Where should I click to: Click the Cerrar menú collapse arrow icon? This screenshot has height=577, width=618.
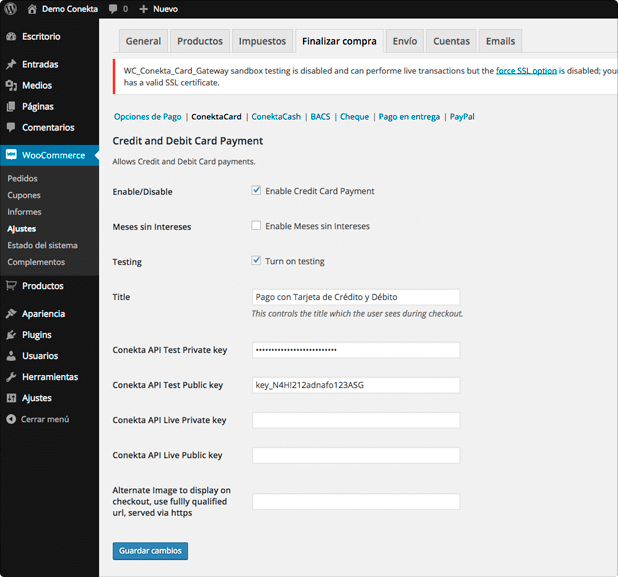point(11,419)
